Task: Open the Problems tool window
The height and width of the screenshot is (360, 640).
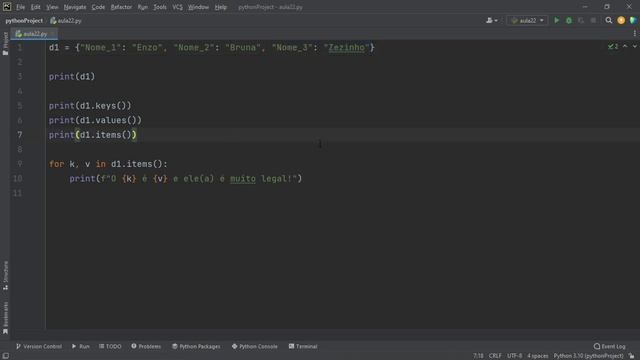Action: (x=146, y=346)
